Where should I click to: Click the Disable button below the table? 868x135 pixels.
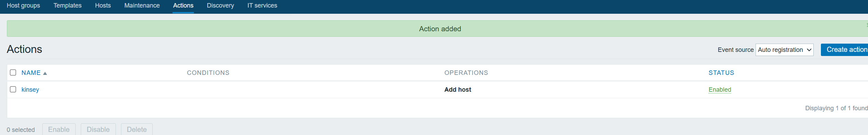[98, 130]
